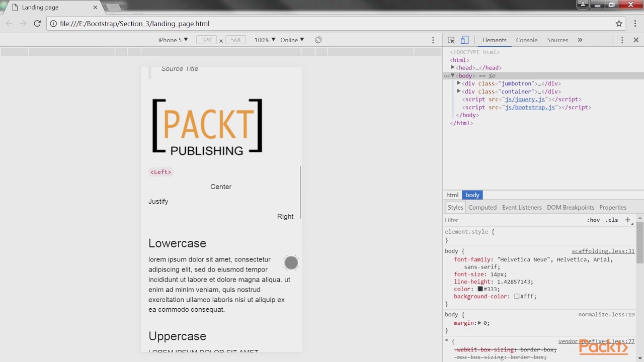The height and width of the screenshot is (362, 644).
Task: Activate inspect element picker tool
Action: [451, 40]
